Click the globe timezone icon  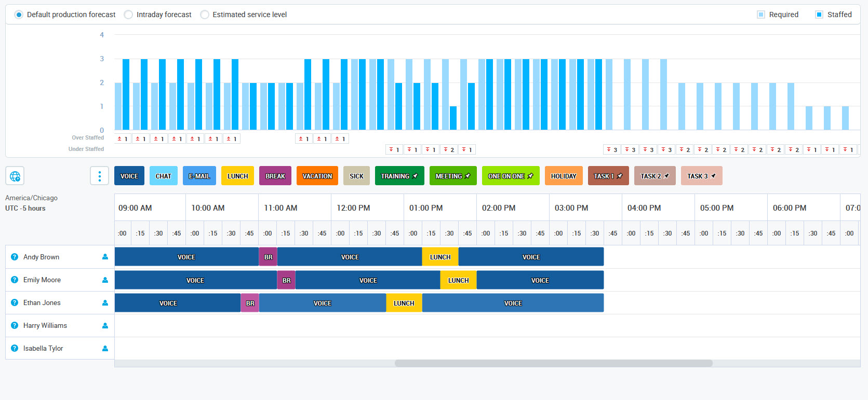point(15,176)
